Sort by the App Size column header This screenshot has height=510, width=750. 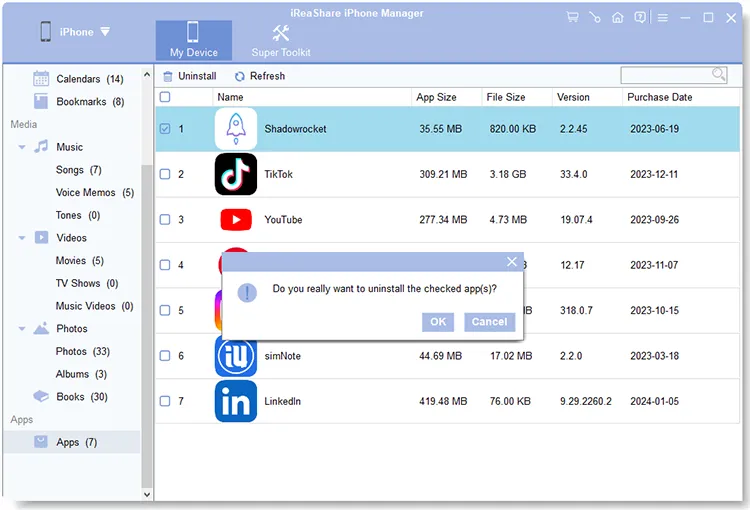(x=436, y=97)
